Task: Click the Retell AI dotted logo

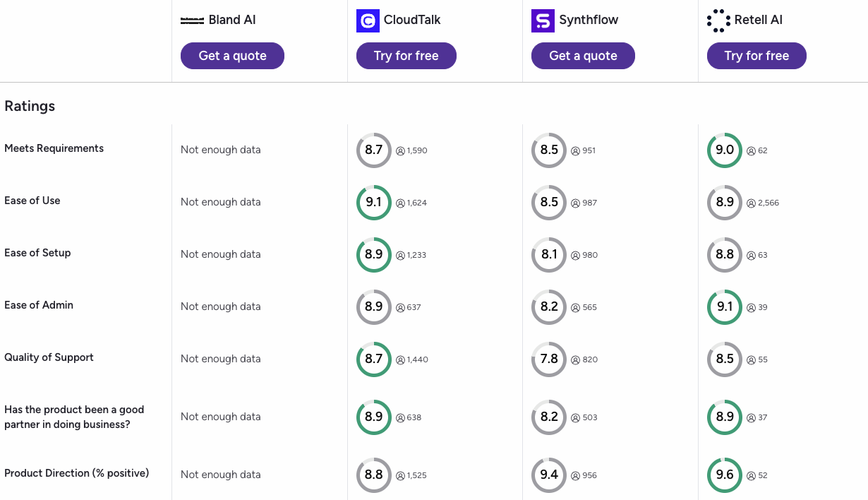Action: coord(718,20)
